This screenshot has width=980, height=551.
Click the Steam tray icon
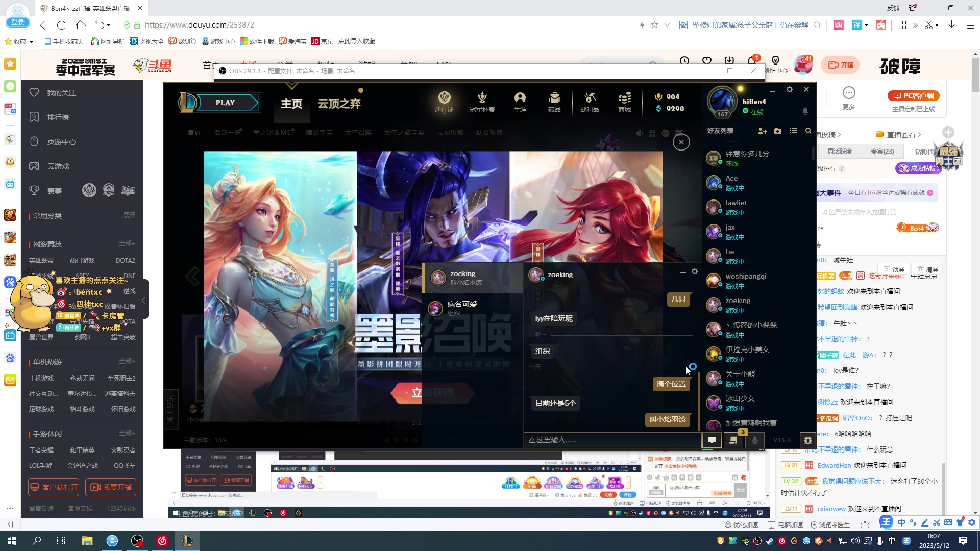(769, 541)
